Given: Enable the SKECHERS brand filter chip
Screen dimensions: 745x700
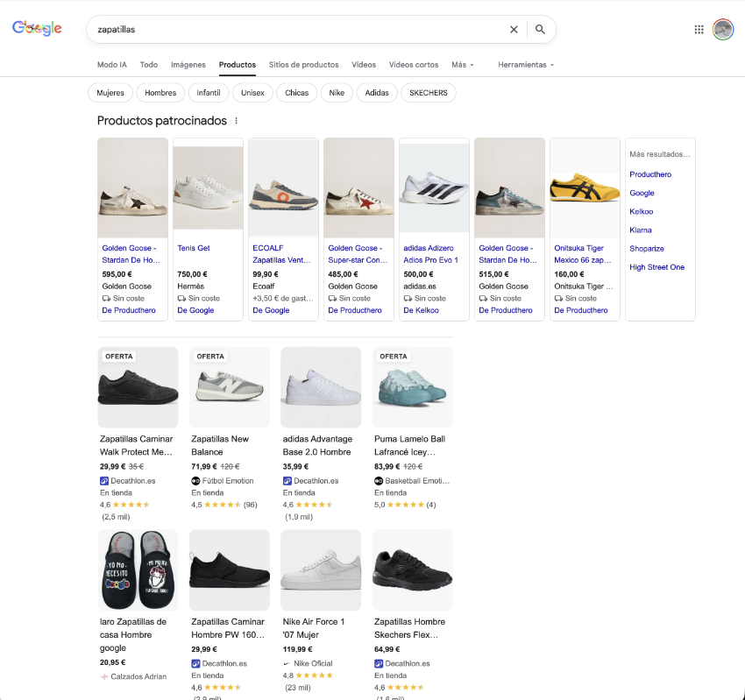Looking at the screenshot, I should pyautogui.click(x=428, y=93).
